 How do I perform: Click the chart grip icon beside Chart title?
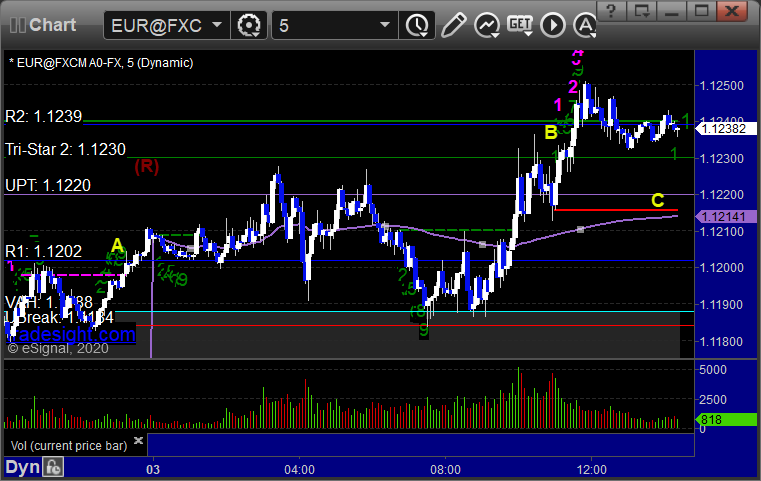click(17, 25)
